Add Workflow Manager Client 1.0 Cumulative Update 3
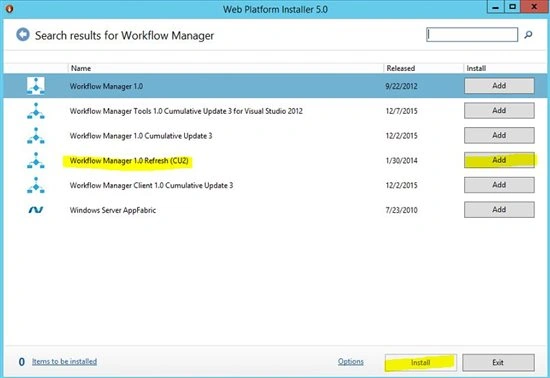550x378 pixels. 499,185
